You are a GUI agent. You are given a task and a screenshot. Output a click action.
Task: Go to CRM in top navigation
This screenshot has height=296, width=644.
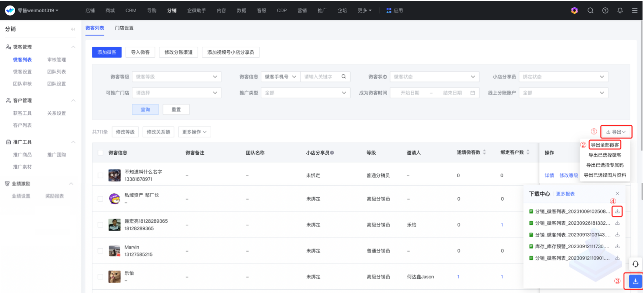(x=131, y=10)
